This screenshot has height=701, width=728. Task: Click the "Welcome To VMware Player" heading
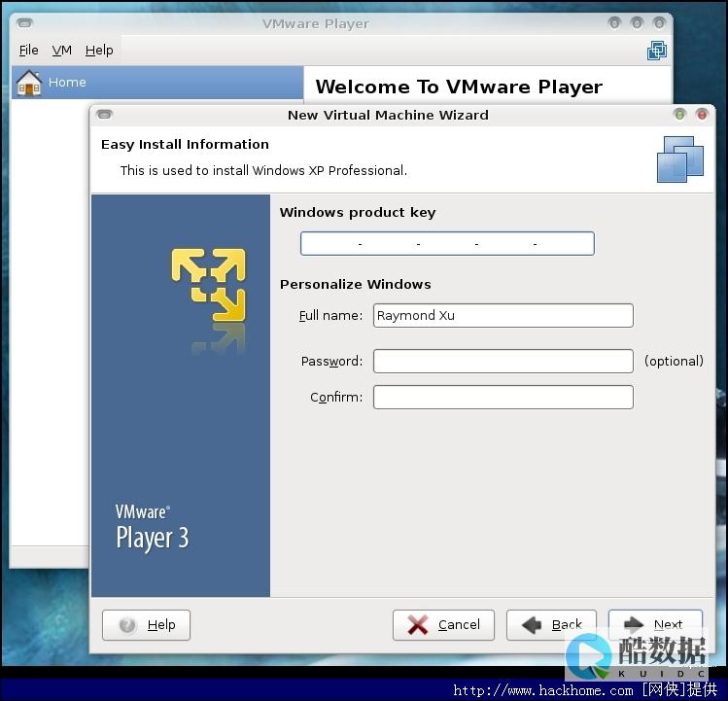459,87
